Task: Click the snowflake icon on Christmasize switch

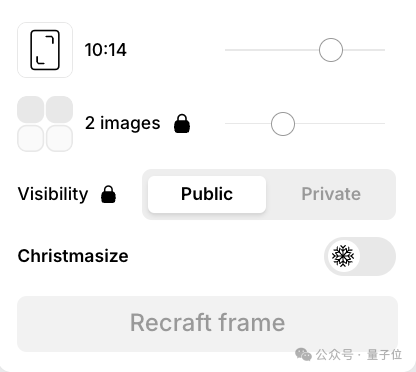Action: 343,256
